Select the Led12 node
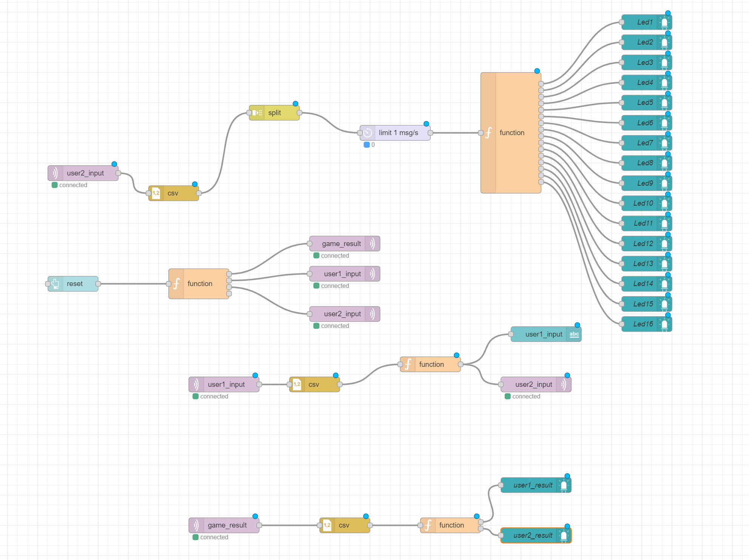Image resolution: width=749 pixels, height=560 pixels. point(643,244)
